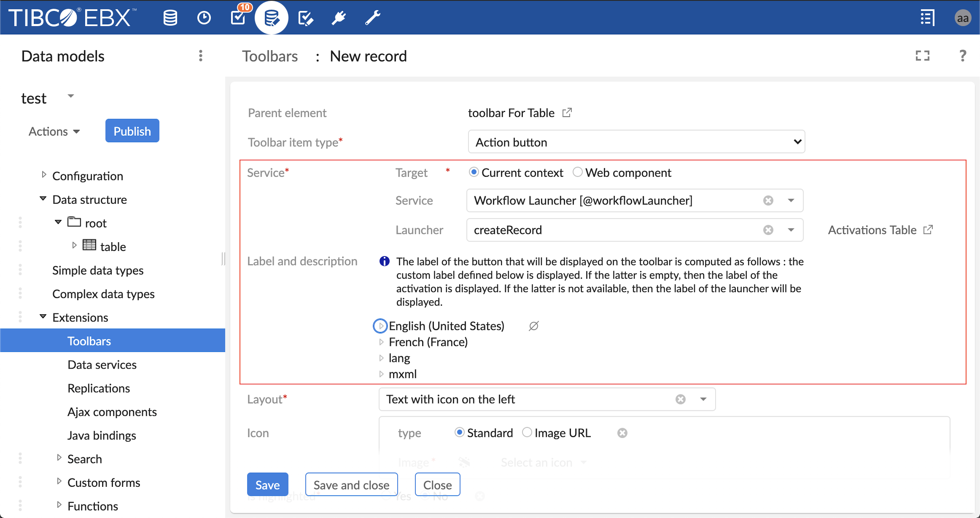
Task: Open the Datasets database icon in header
Action: [170, 18]
